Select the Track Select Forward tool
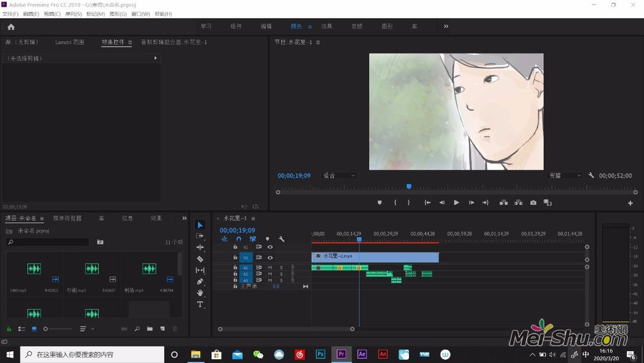This screenshot has height=363, width=644. pos(200,236)
